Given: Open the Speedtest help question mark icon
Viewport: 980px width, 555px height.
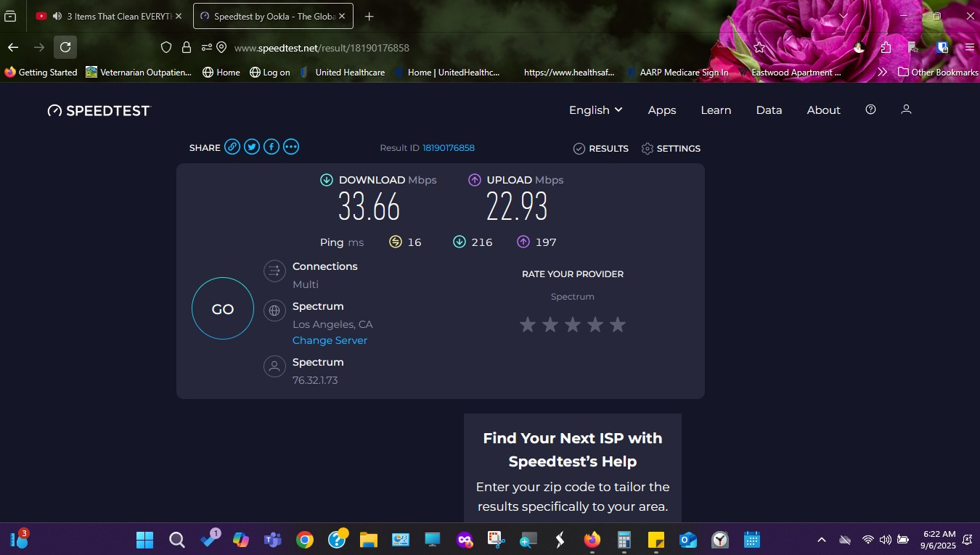Looking at the screenshot, I should pyautogui.click(x=871, y=110).
